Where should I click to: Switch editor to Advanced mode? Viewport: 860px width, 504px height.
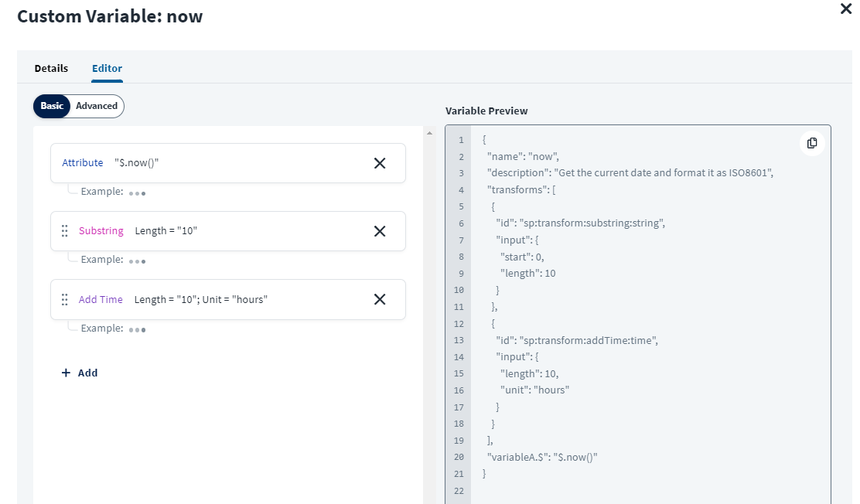tap(97, 106)
